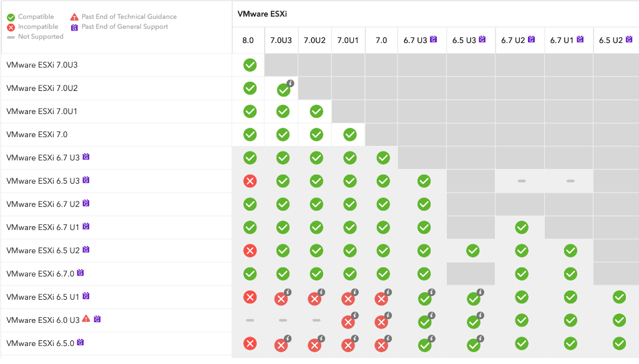Click the triangle icon beside Past End of Technical Guidance
The image size is (639, 364).
click(74, 17)
